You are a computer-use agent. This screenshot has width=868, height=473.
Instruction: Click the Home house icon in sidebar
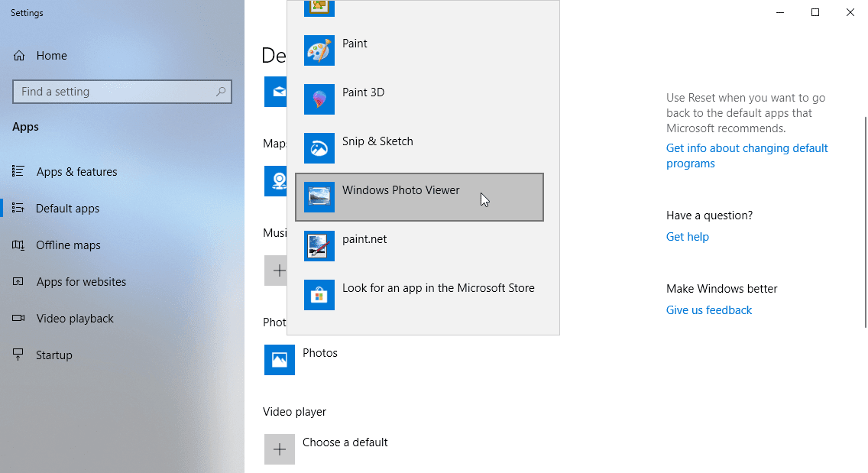pos(19,55)
